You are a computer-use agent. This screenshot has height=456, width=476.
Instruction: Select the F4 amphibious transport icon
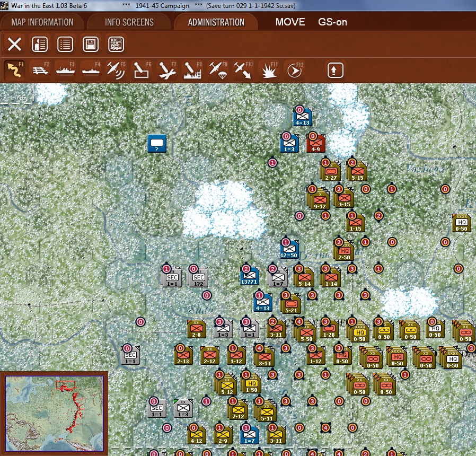tap(91, 70)
